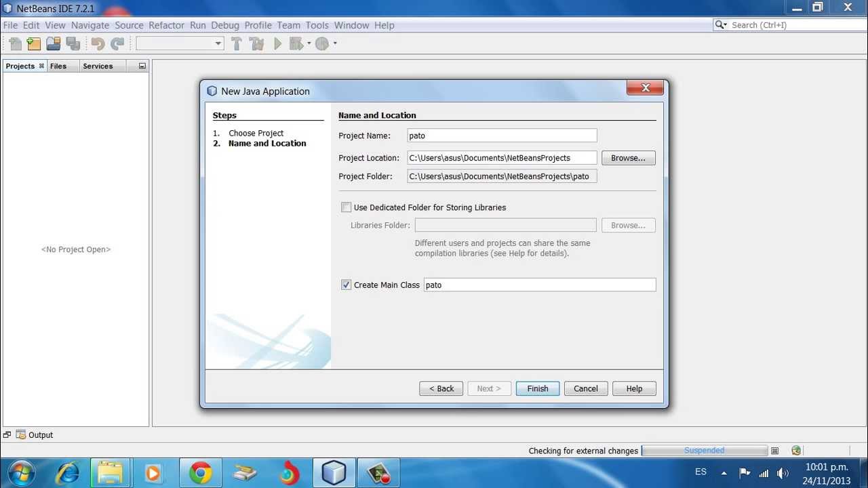This screenshot has width=868, height=488.
Task: Switch to NetBeans cube taskbar icon
Action: [334, 472]
